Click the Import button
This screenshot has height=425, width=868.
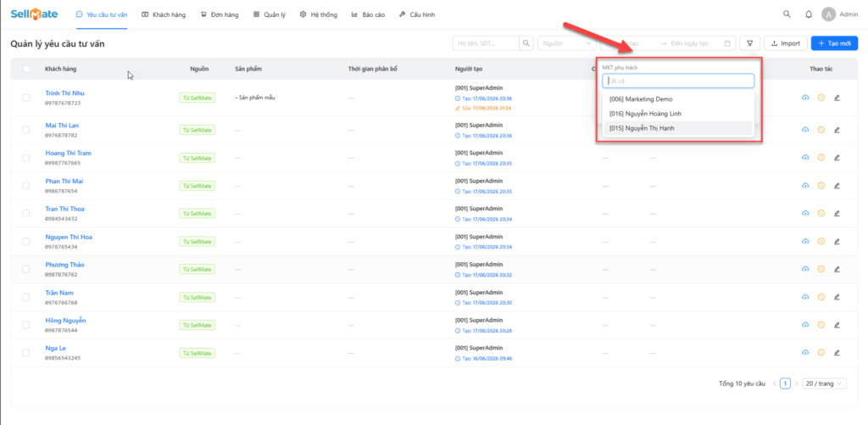786,43
